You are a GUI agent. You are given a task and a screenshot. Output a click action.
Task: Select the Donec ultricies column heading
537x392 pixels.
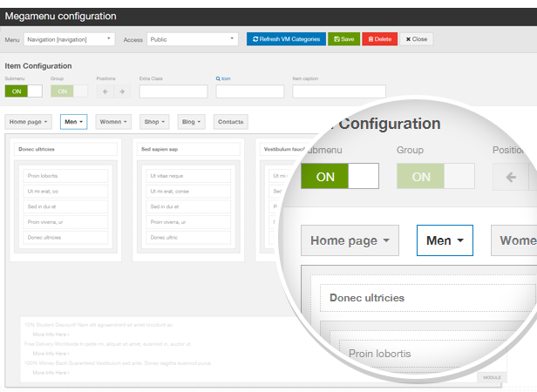[66, 149]
